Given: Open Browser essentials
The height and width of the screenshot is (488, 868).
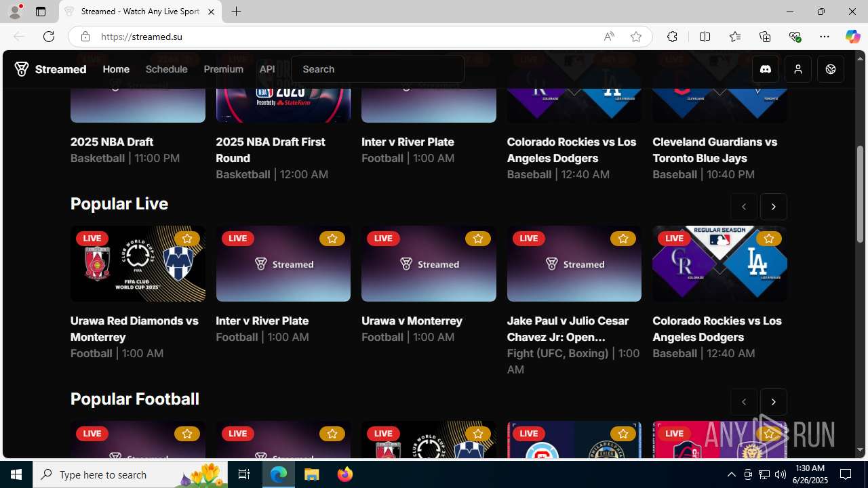Looking at the screenshot, I should (x=795, y=37).
